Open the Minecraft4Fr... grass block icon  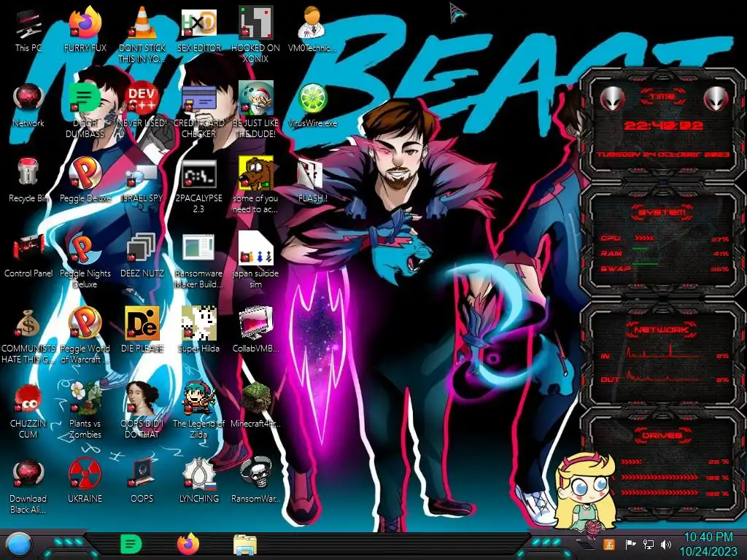pos(256,398)
